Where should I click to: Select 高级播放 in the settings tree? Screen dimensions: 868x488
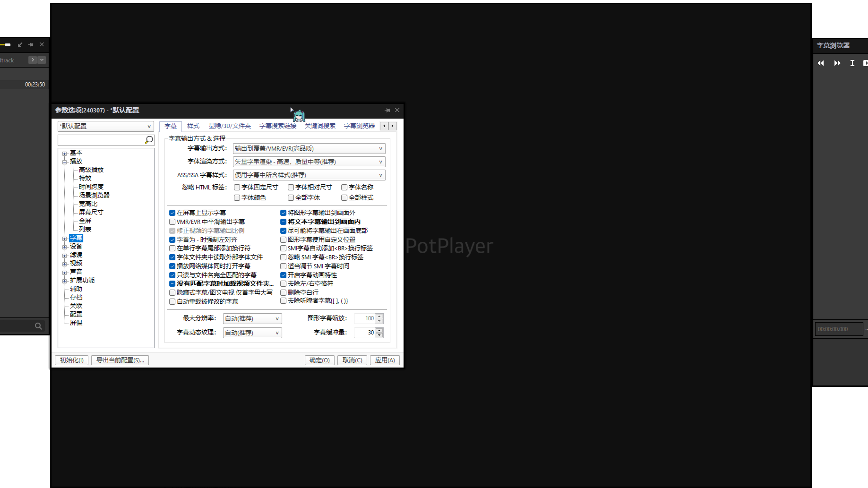coord(91,170)
